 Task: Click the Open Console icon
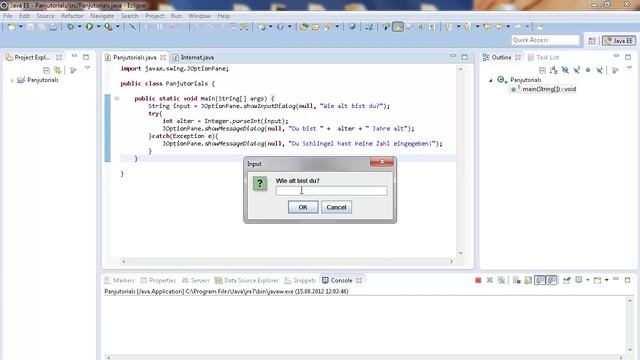(x=597, y=280)
